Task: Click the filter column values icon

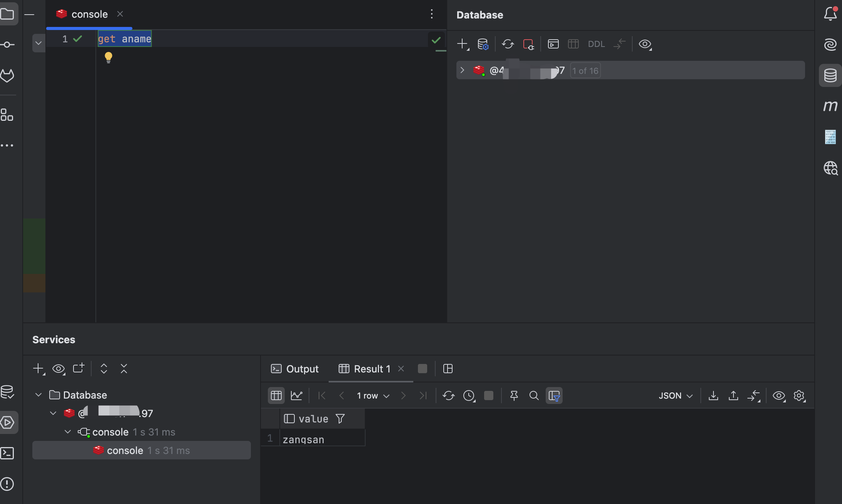Action: [340, 418]
